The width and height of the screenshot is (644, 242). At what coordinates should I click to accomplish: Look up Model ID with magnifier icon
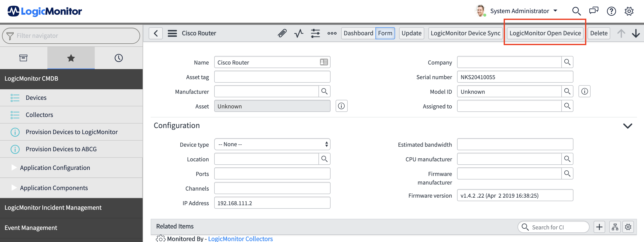click(x=567, y=91)
